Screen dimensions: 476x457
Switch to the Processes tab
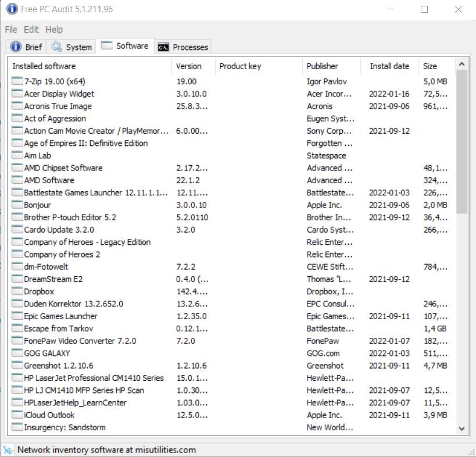(x=182, y=47)
